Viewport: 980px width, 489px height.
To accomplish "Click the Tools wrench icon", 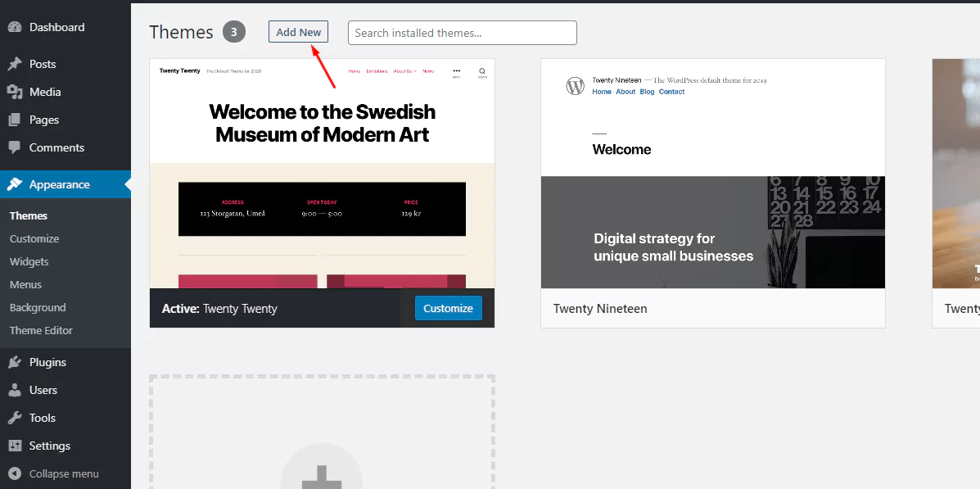I will coord(15,419).
